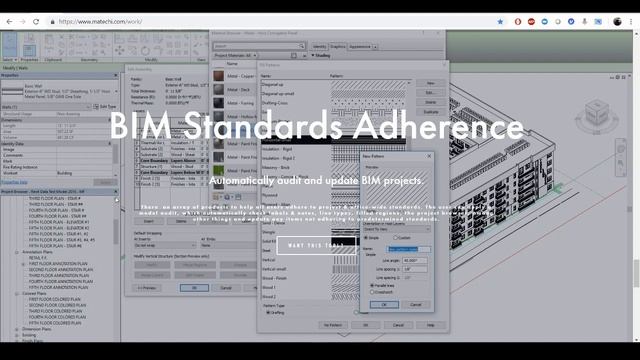Click the Name field in New Pattern

tap(409, 249)
